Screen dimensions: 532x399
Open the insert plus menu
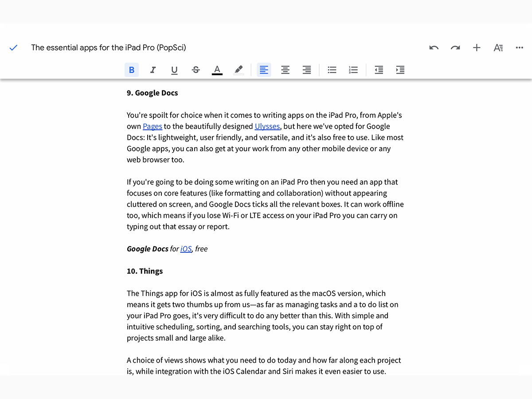477,48
